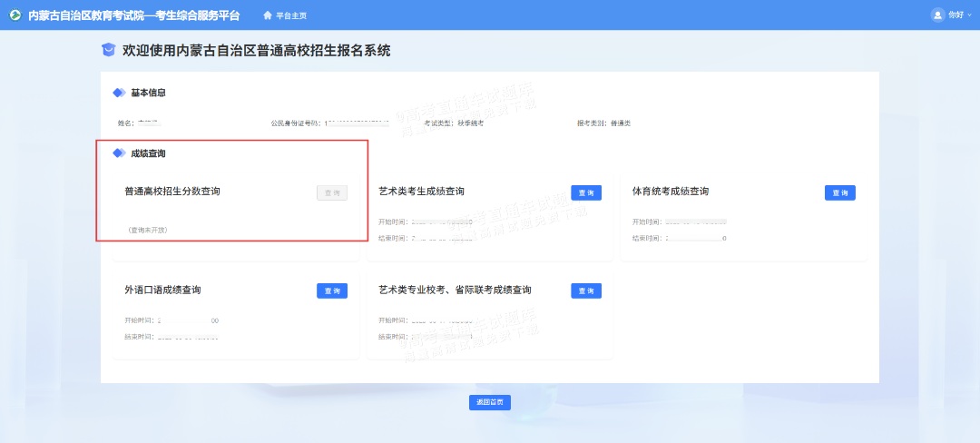980x443 pixels.
Task: Click the graduation cap icon beside the welcome heading
Action: (x=108, y=51)
